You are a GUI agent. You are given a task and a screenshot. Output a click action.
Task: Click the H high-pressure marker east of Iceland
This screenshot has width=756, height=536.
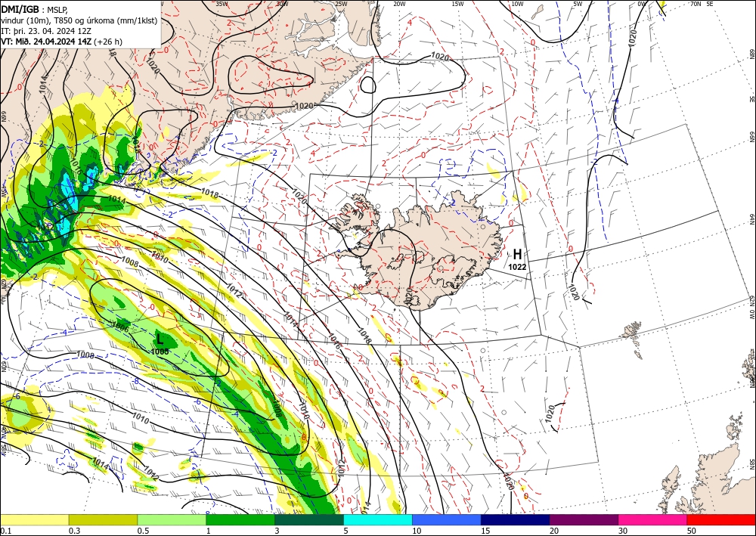pyautogui.click(x=517, y=255)
